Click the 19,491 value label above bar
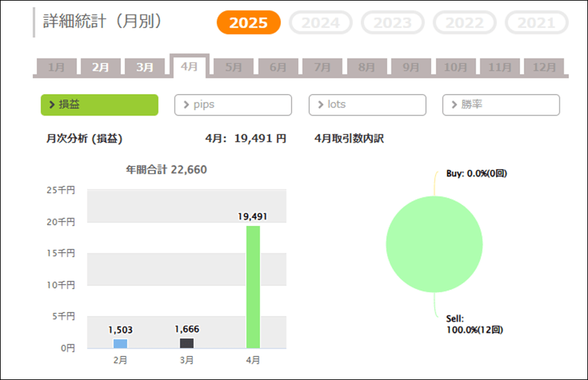Image resolution: width=588 pixels, height=380 pixels. (253, 217)
